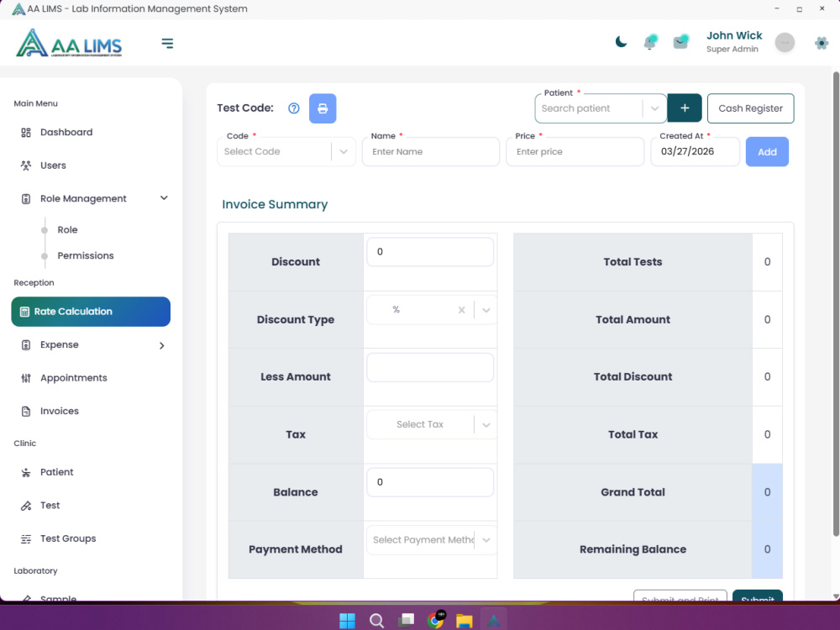The image size is (840, 630).
Task: Click the Add test button
Action: tap(767, 151)
